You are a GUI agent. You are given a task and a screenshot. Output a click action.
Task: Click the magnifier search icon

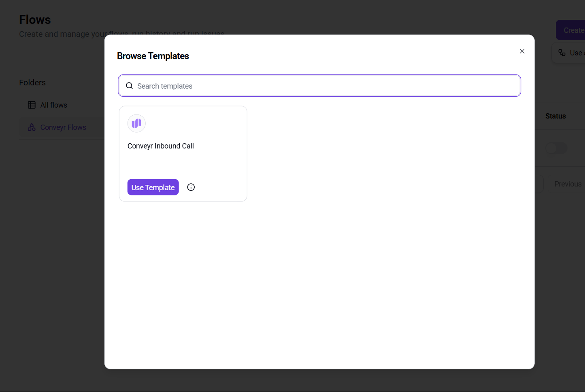click(130, 86)
